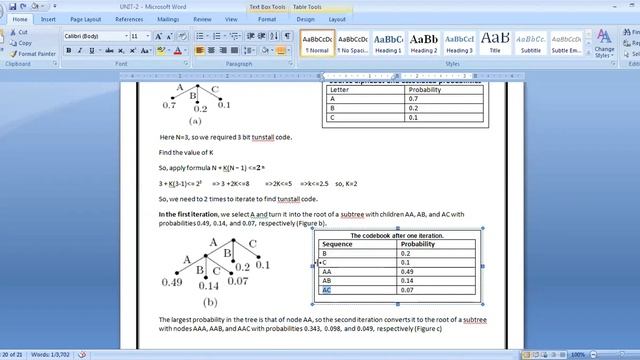Screen dimensions: 640x360
Task: Zoom out using the minus button
Action: tap(594, 355)
